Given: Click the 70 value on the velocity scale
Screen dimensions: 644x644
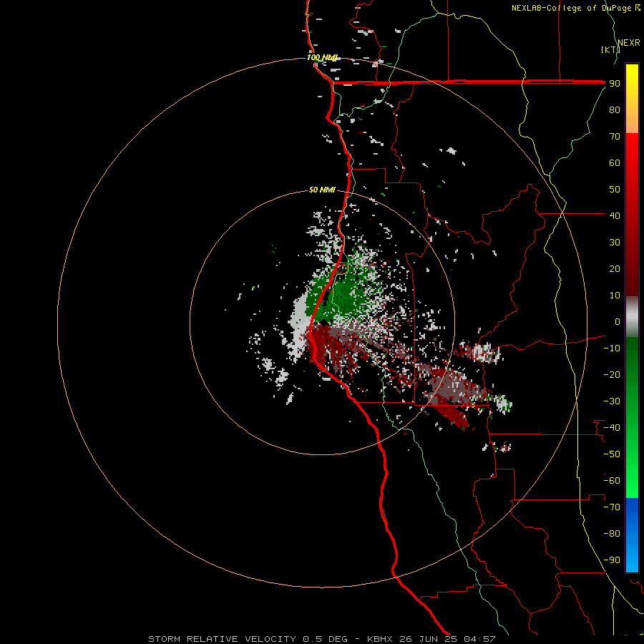Looking at the screenshot, I should click(615, 137).
